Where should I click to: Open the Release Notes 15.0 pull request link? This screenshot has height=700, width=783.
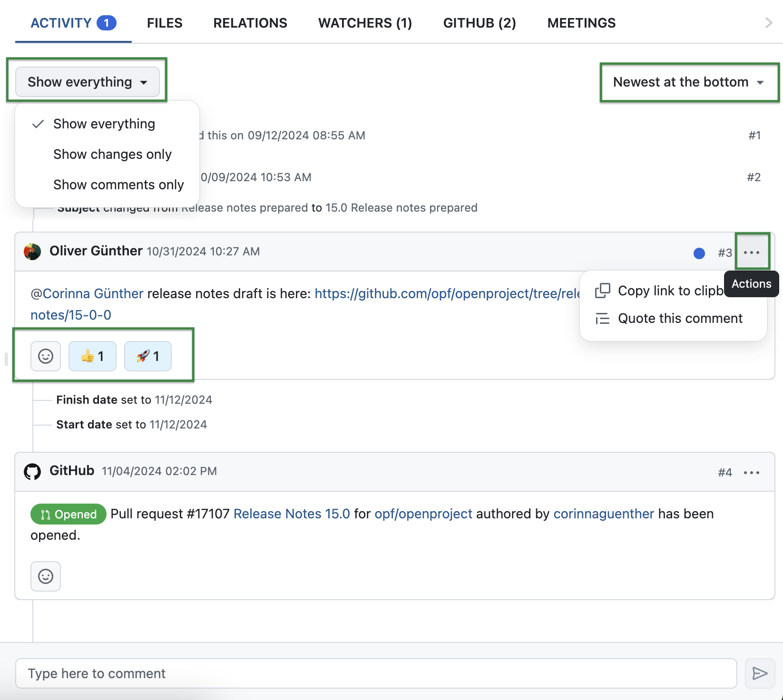[x=291, y=514]
